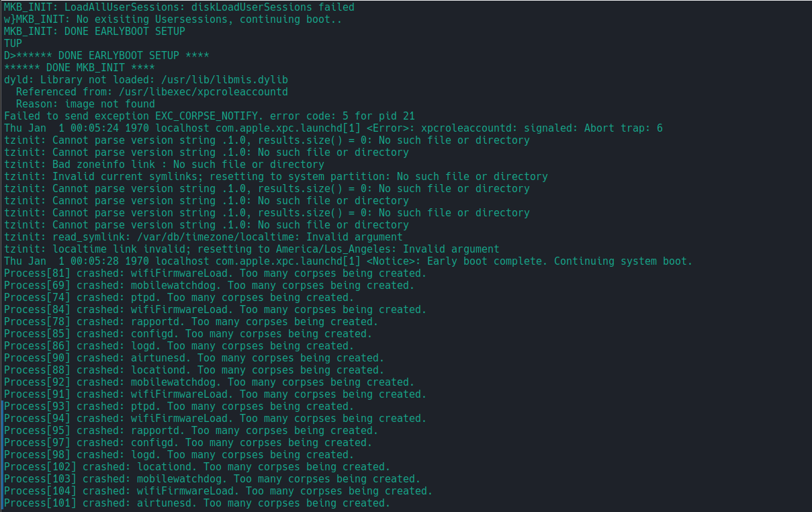
Task: Click the Process[90] airtunesd crash line
Action: pos(193,358)
